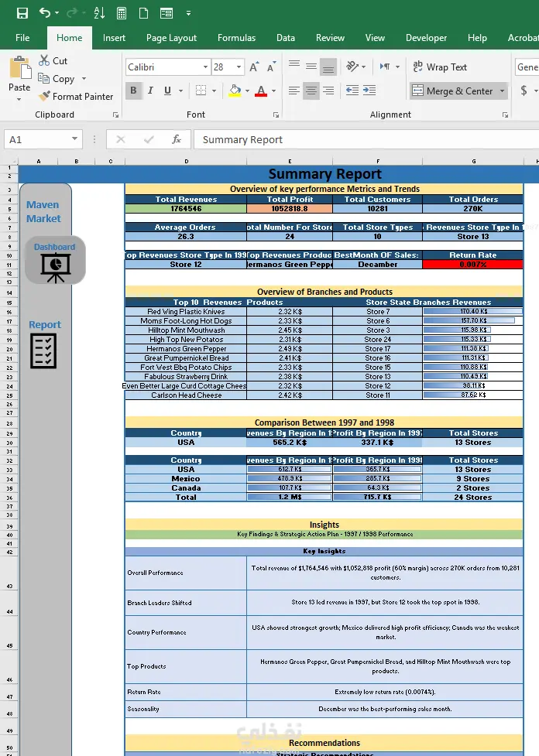Image resolution: width=539 pixels, height=756 pixels.
Task: Click the Cut scissors icon
Action: pos(44,61)
